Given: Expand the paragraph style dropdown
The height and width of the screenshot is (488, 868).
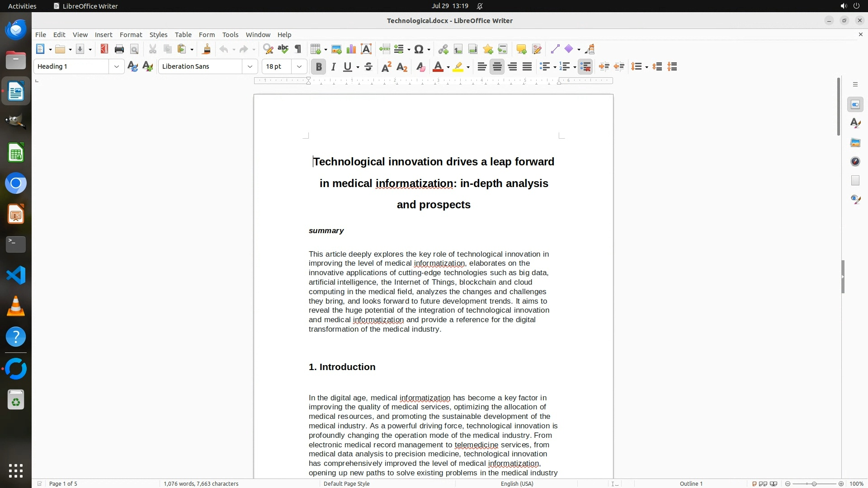Looking at the screenshot, I should [x=116, y=66].
